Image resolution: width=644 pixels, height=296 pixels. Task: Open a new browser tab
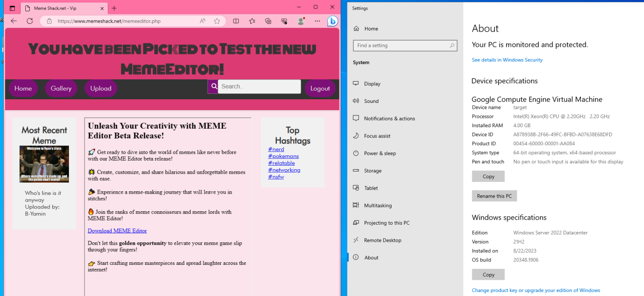tap(114, 8)
